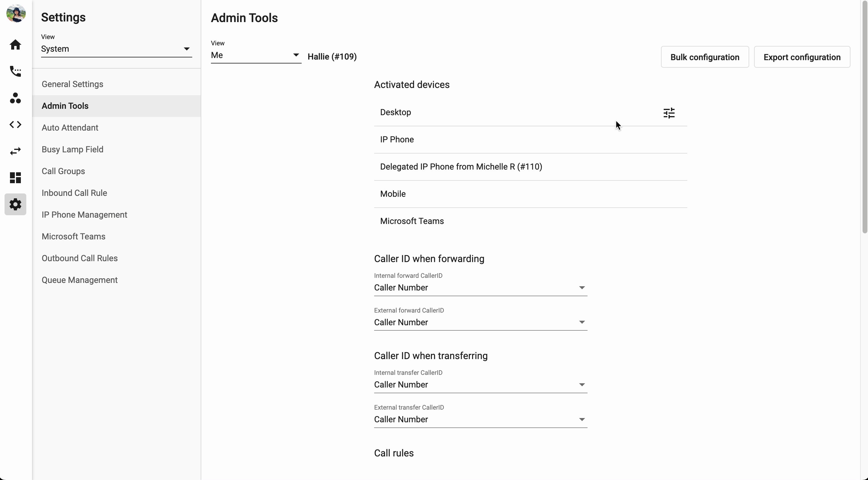Image resolution: width=868 pixels, height=480 pixels.
Task: Click the Export configuration button
Action: (x=802, y=57)
